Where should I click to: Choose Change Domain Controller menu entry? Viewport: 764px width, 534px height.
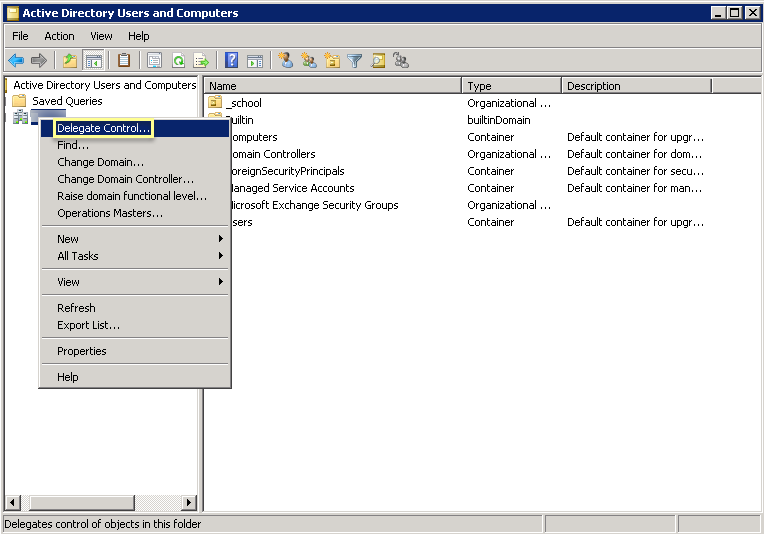pyautogui.click(x=125, y=179)
